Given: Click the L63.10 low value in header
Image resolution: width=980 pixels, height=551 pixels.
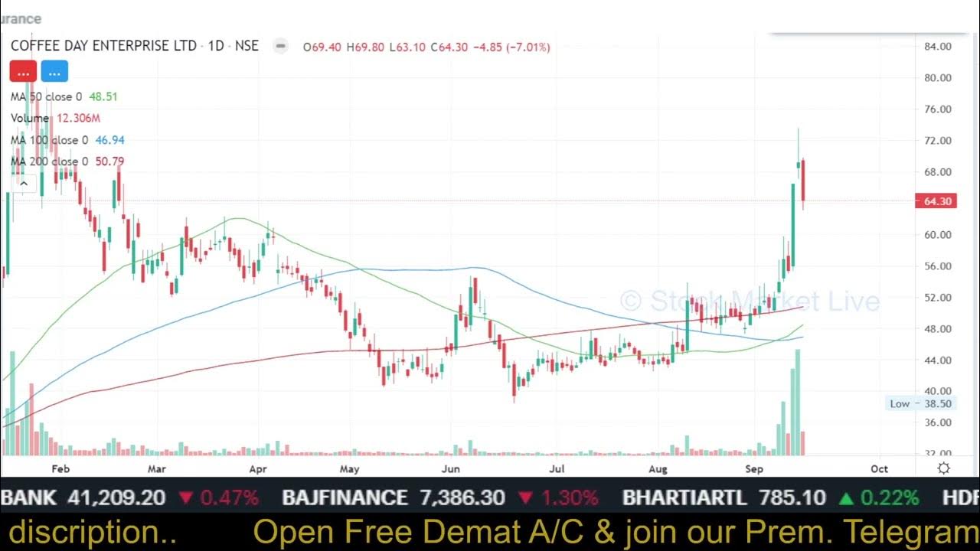Looking at the screenshot, I should click(407, 47).
